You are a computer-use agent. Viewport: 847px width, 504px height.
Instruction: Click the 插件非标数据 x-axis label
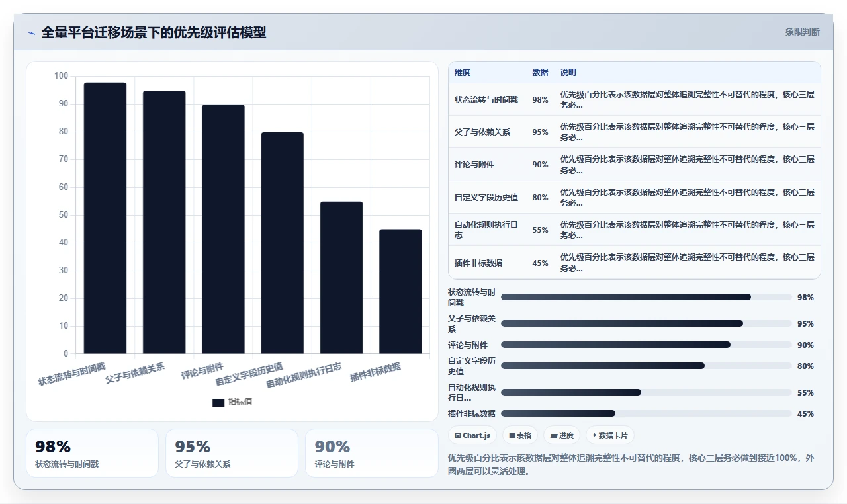click(375, 372)
